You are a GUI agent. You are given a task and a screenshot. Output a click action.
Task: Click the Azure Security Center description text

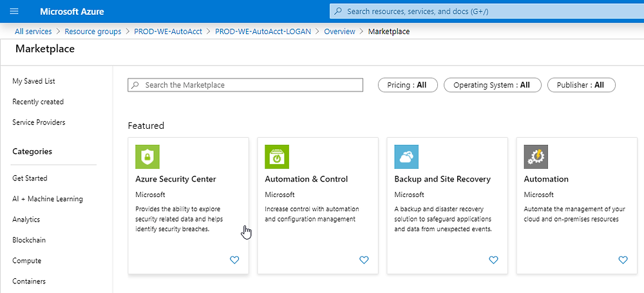coord(179,219)
